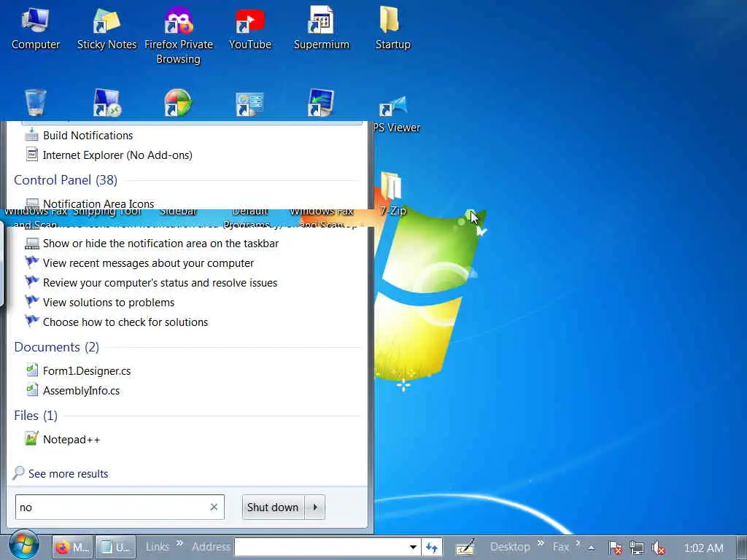Open View recent messages about your computer

148,262
